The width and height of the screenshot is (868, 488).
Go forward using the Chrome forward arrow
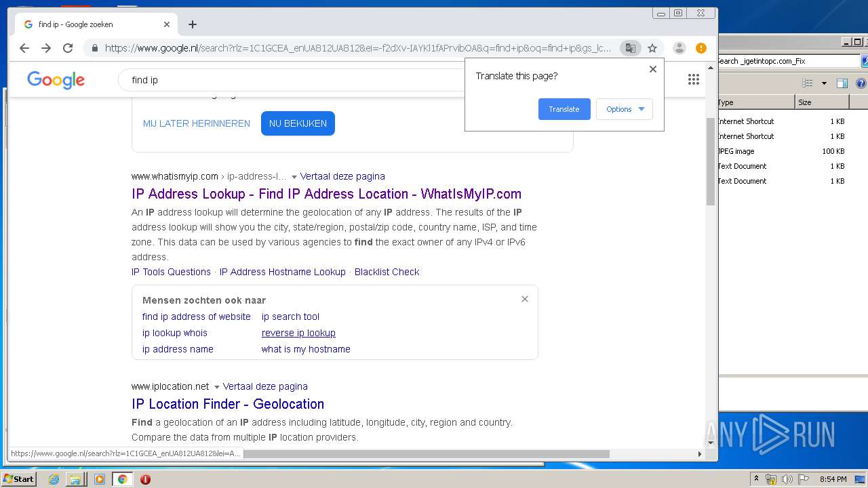(46, 48)
